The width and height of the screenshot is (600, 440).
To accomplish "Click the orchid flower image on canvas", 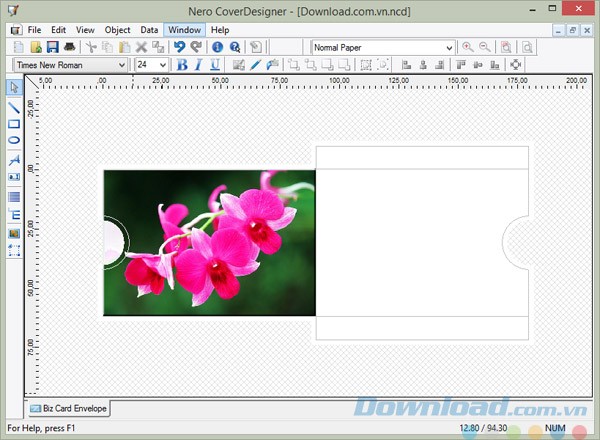I will (210, 242).
